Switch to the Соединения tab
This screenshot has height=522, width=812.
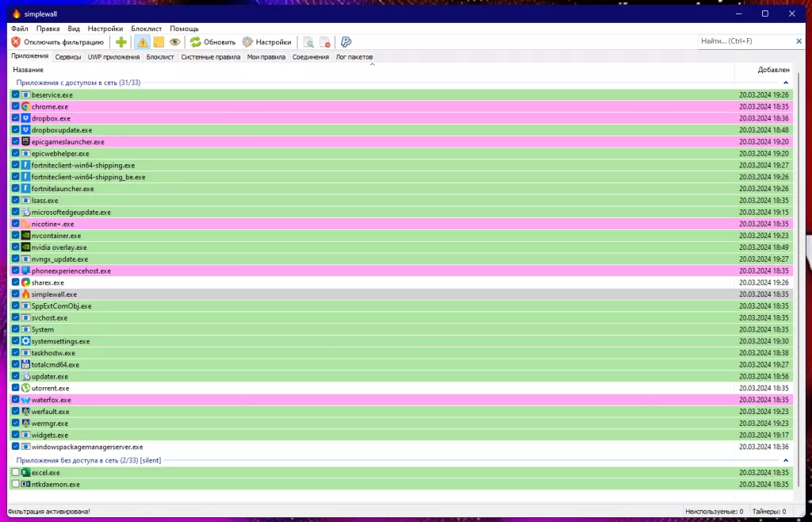311,57
